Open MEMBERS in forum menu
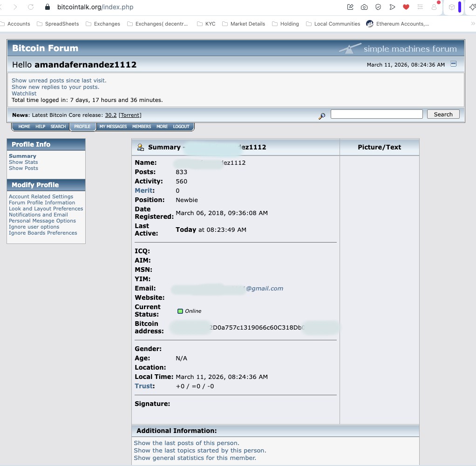Screen dimensions: 476x466 click(x=142, y=127)
